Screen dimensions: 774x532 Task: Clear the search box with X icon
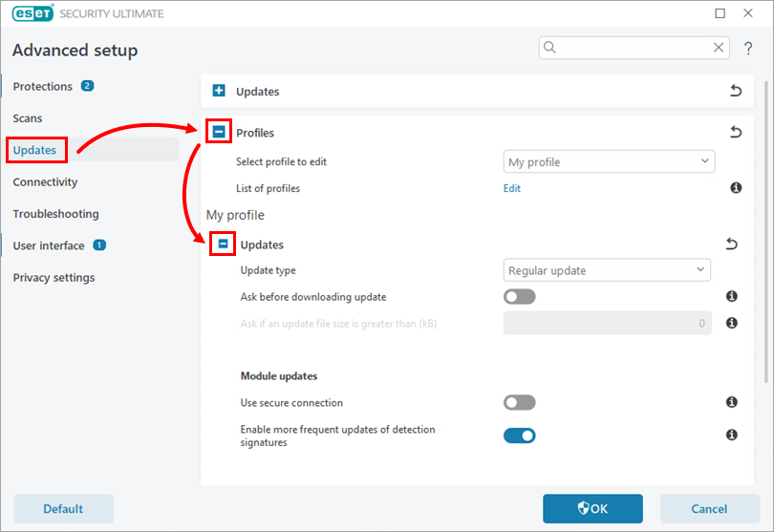(x=720, y=48)
